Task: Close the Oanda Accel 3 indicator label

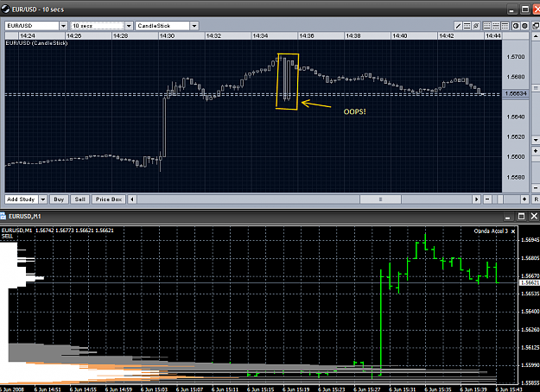Action: coord(513,231)
